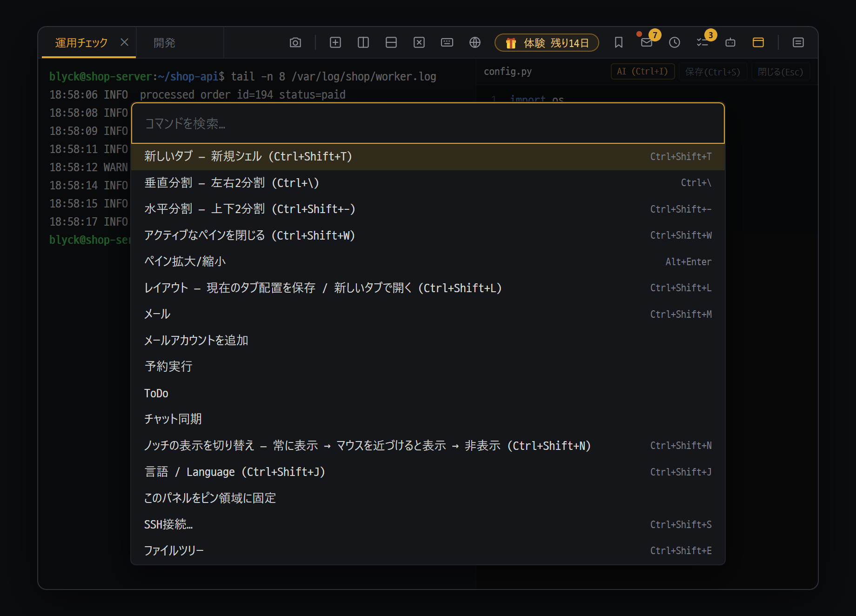856x616 pixels.
Task: Click the keyboard icon in toolbar
Action: point(447,43)
